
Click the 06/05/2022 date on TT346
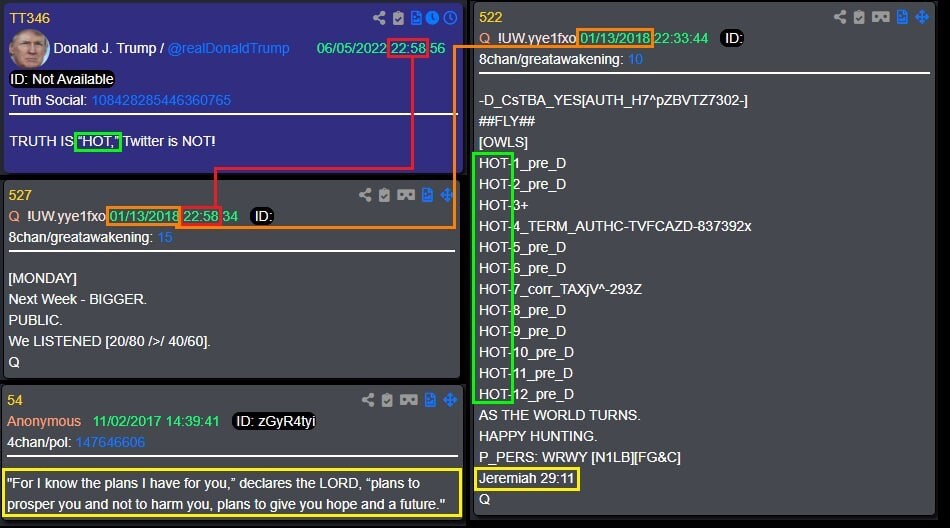pyautogui.click(x=351, y=48)
